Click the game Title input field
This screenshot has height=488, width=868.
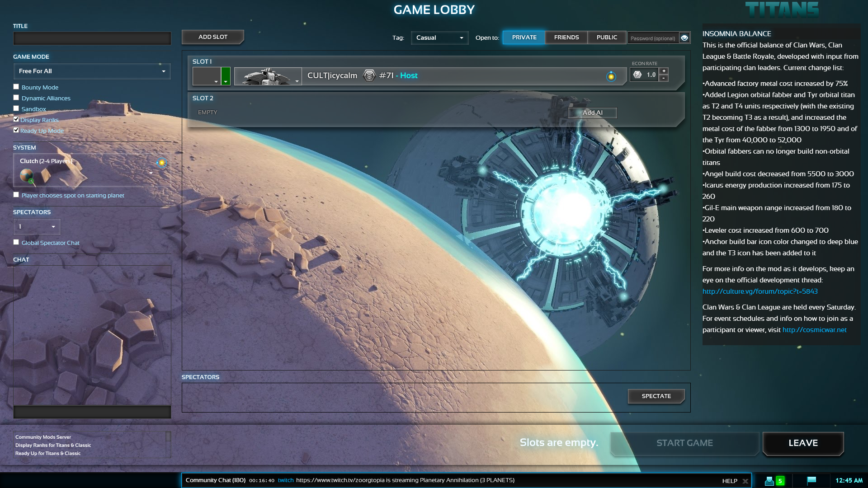click(92, 38)
